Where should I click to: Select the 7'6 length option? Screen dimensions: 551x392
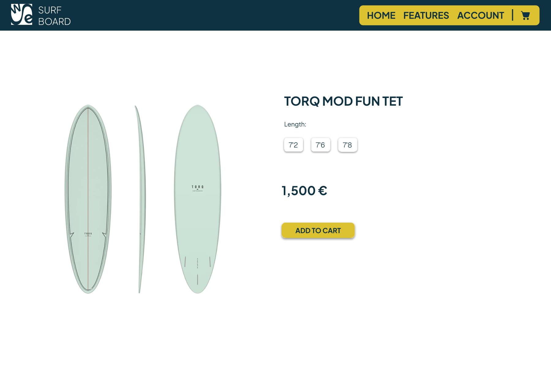(320, 145)
